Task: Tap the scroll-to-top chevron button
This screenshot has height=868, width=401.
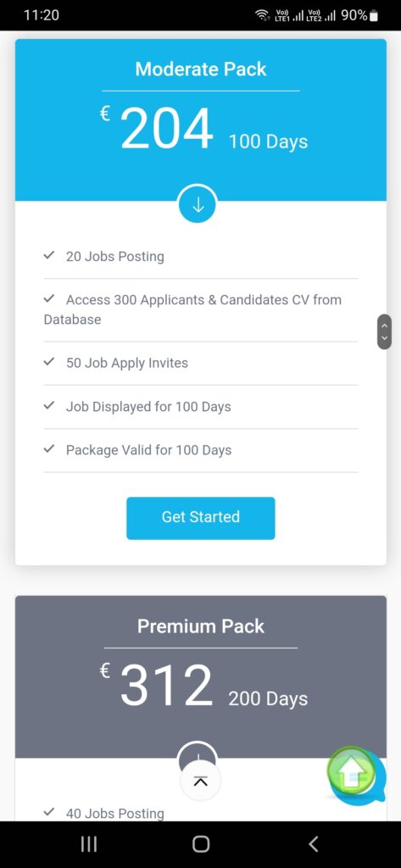Action: [x=200, y=781]
